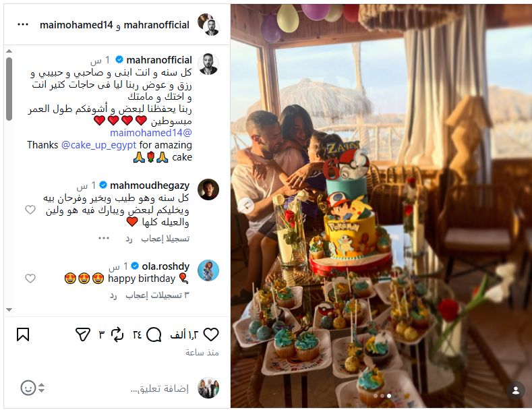The width and height of the screenshot is (532, 410).
Task: View ola.roshdy's profile picture
Action: [x=208, y=270]
